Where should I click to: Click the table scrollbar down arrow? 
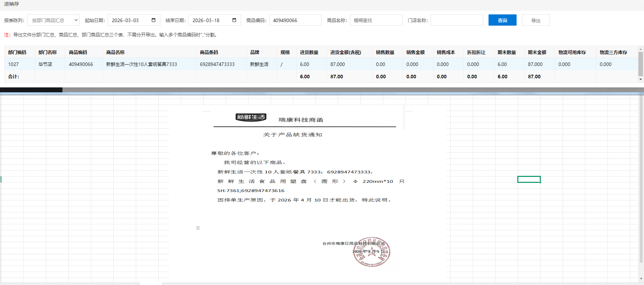coord(640,79)
